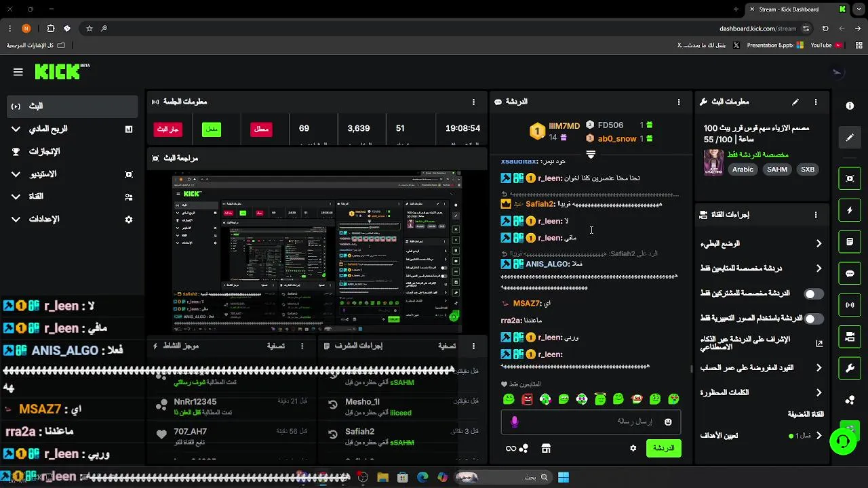Image resolution: width=868 pixels, height=488 pixels.
Task: Open three-dot menu in معلومات الجلسة panel
Action: tap(473, 102)
